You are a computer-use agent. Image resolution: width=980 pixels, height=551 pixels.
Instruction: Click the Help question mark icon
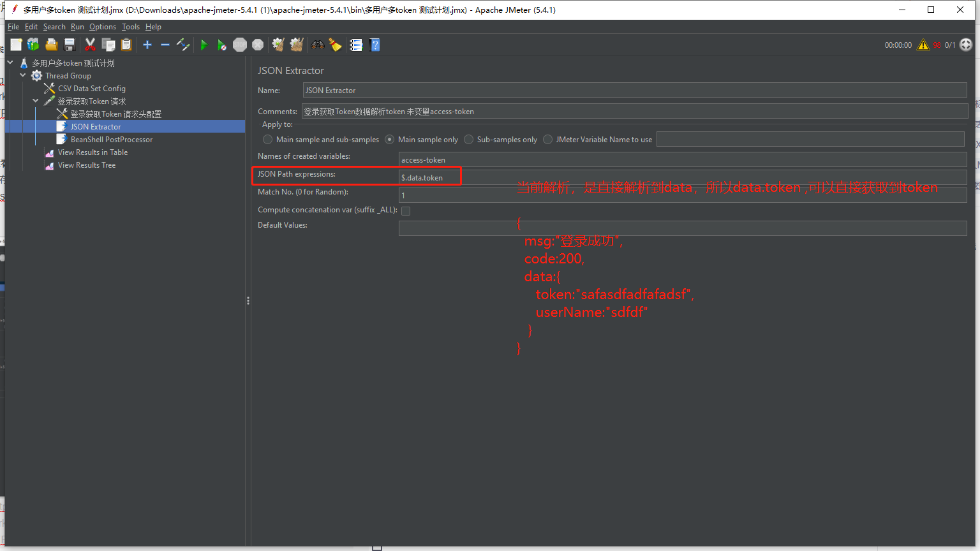pyautogui.click(x=375, y=45)
